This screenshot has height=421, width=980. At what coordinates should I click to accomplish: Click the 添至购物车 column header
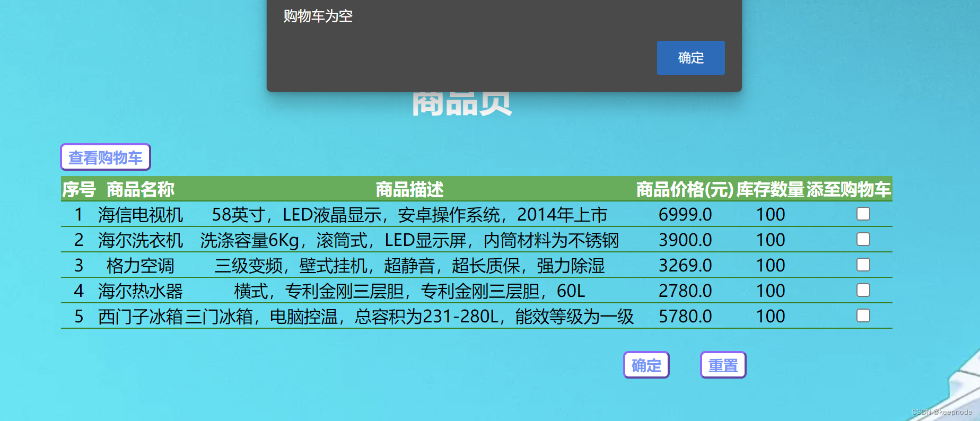[848, 189]
